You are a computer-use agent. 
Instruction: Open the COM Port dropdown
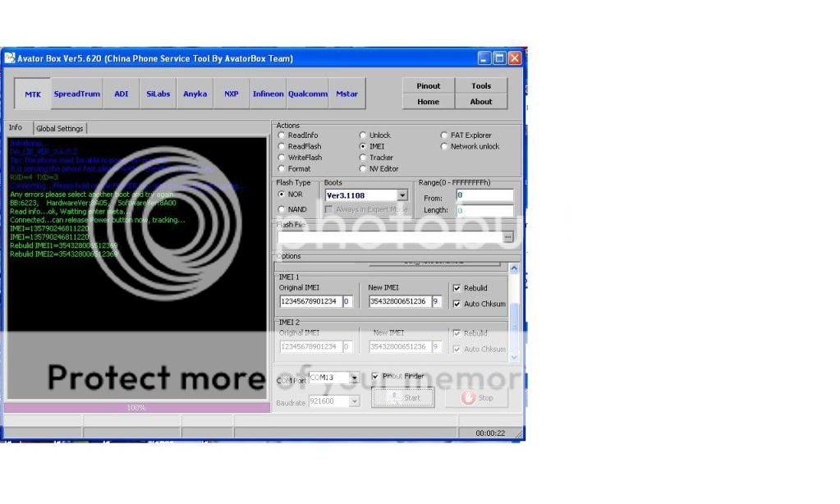355,378
